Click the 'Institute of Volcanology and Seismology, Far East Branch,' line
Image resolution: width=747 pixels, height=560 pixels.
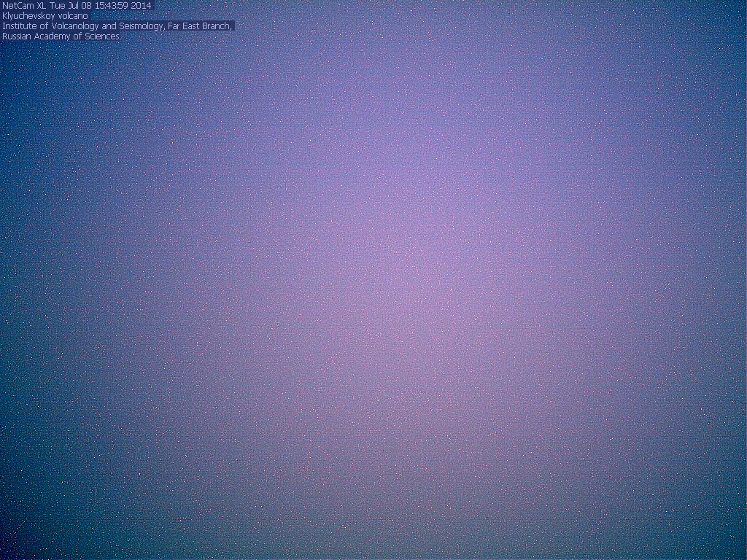coord(117,26)
